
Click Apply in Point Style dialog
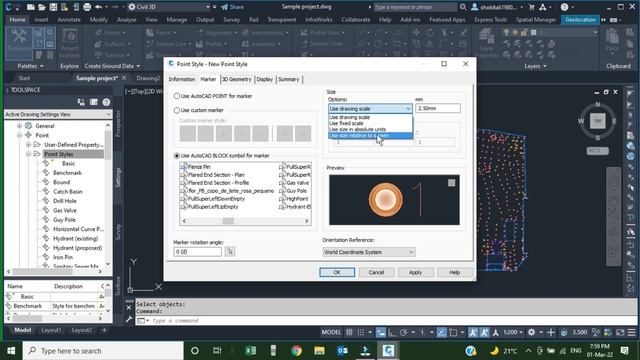[x=415, y=272]
